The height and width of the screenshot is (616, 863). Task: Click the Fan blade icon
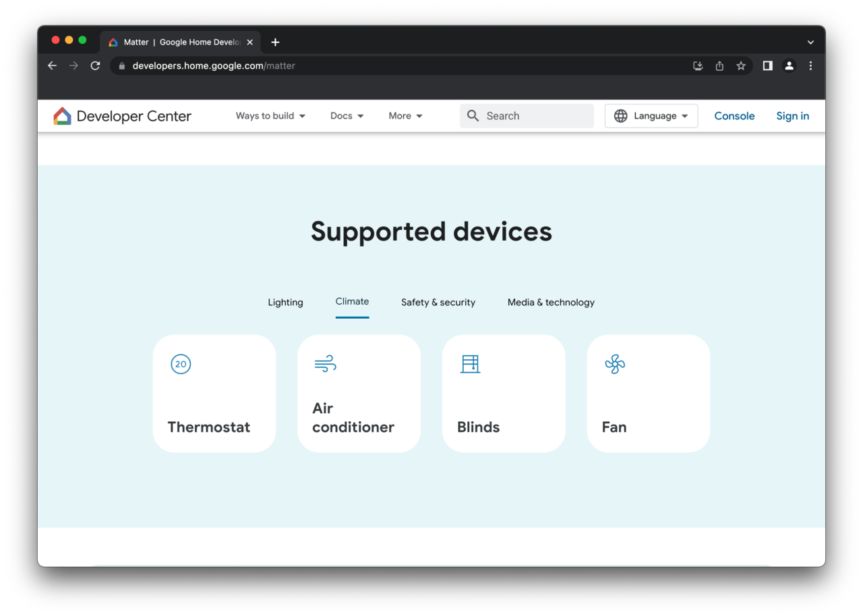click(x=614, y=364)
